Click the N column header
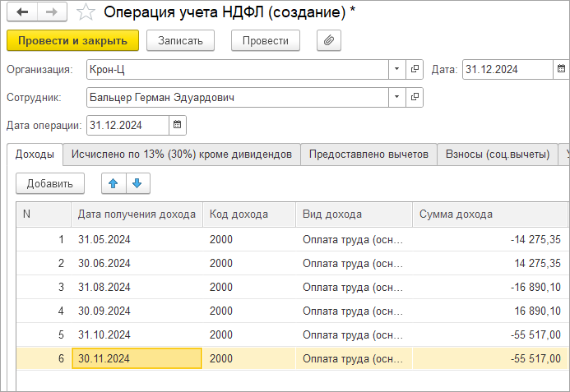The height and width of the screenshot is (392, 570). pyautogui.click(x=44, y=214)
